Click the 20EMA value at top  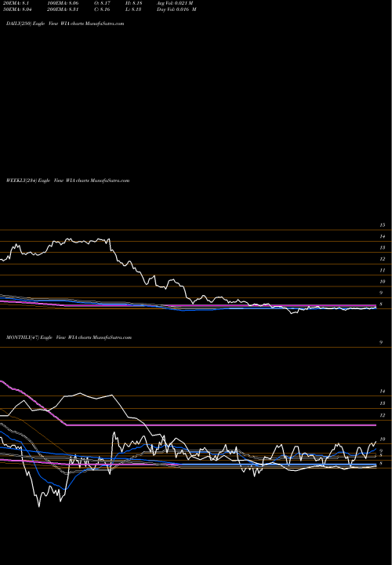tap(16, 3)
